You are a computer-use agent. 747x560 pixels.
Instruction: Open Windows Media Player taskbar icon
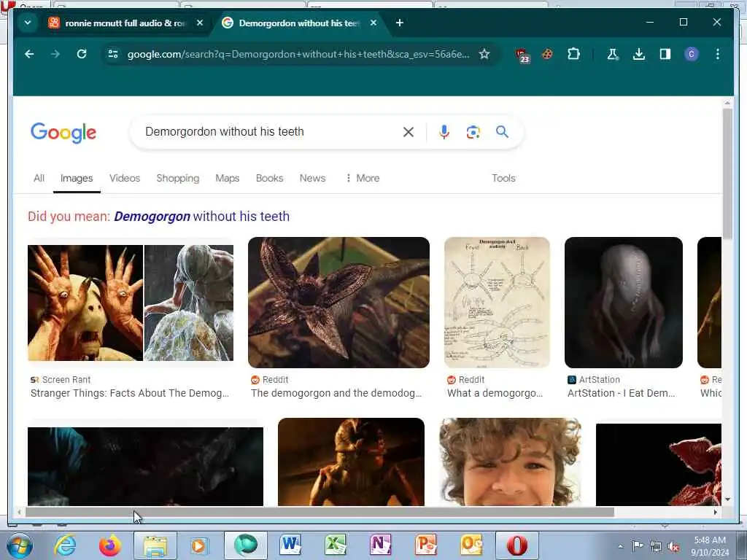(x=198, y=545)
